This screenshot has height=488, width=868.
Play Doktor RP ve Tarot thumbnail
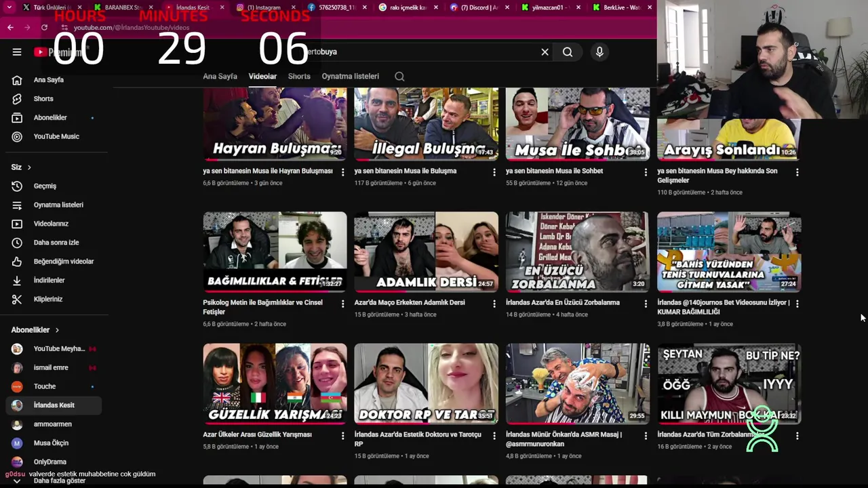coord(426,384)
